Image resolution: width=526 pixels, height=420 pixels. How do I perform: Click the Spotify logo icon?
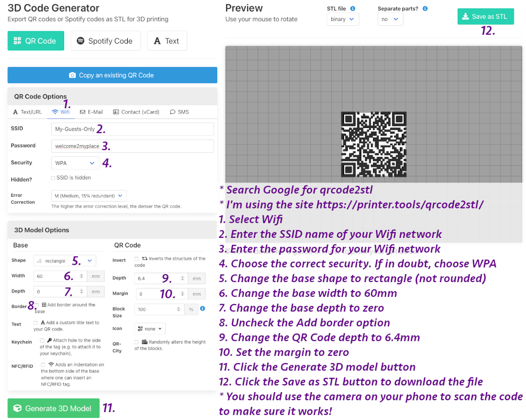(80, 41)
